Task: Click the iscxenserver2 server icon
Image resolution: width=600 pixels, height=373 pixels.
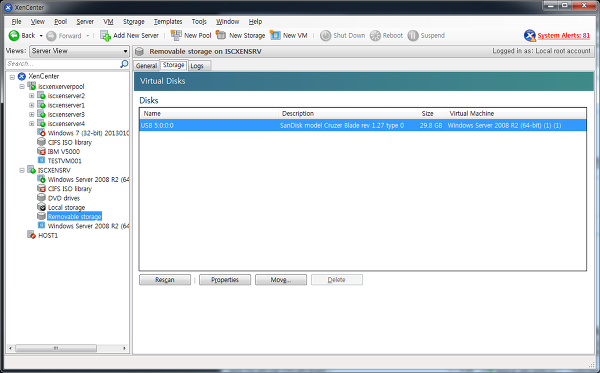Action: tap(41, 96)
